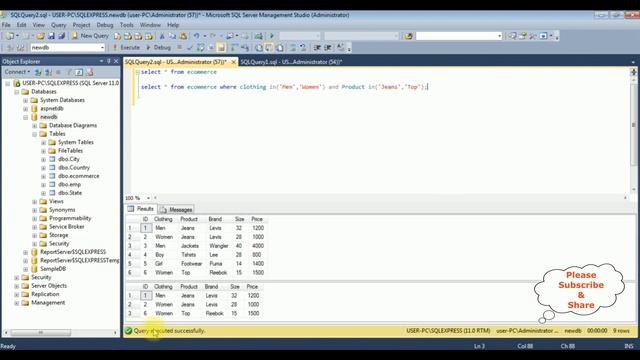Switch to the Messages tab
This screenshot has width=640, height=360.
(x=176, y=209)
